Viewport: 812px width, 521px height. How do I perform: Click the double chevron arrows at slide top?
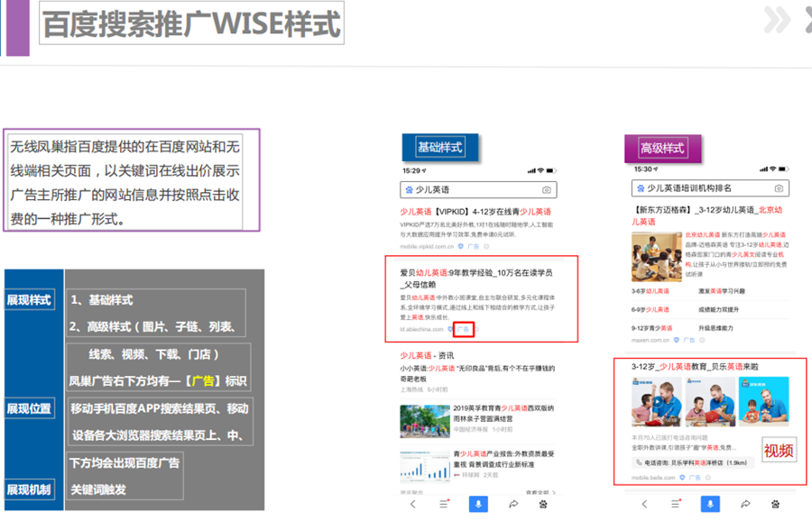click(777, 19)
